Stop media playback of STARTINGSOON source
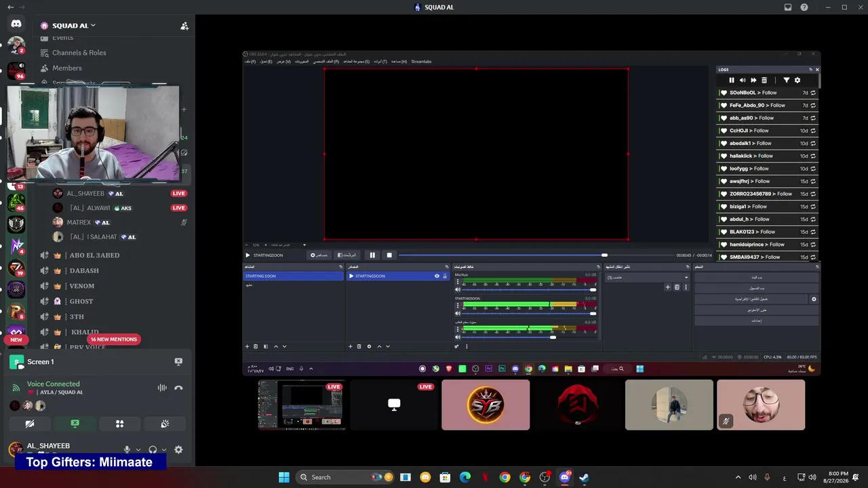This screenshot has width=868, height=488. coord(389,255)
